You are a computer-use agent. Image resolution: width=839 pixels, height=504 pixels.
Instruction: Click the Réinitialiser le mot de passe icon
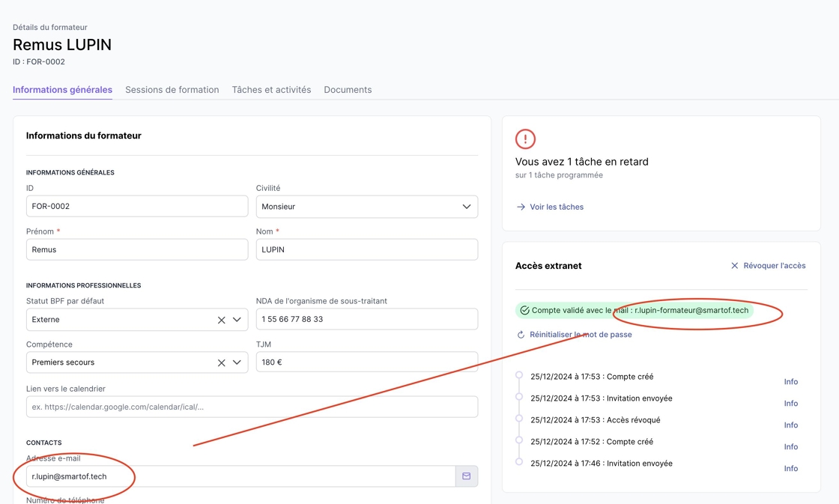coord(521,335)
